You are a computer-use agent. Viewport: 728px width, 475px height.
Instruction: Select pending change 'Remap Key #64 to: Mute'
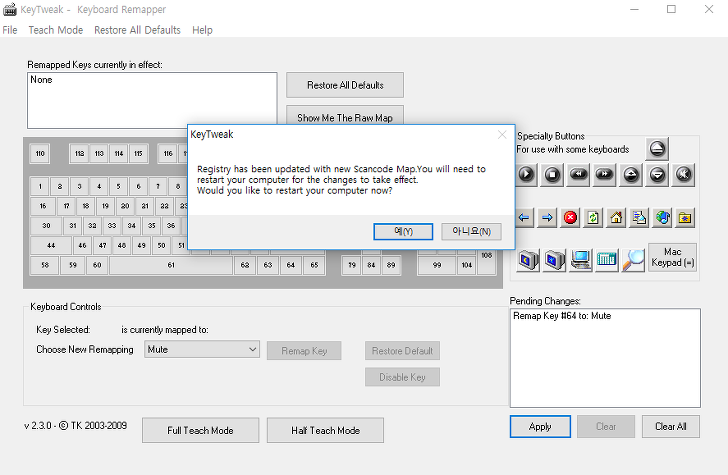(x=562, y=316)
